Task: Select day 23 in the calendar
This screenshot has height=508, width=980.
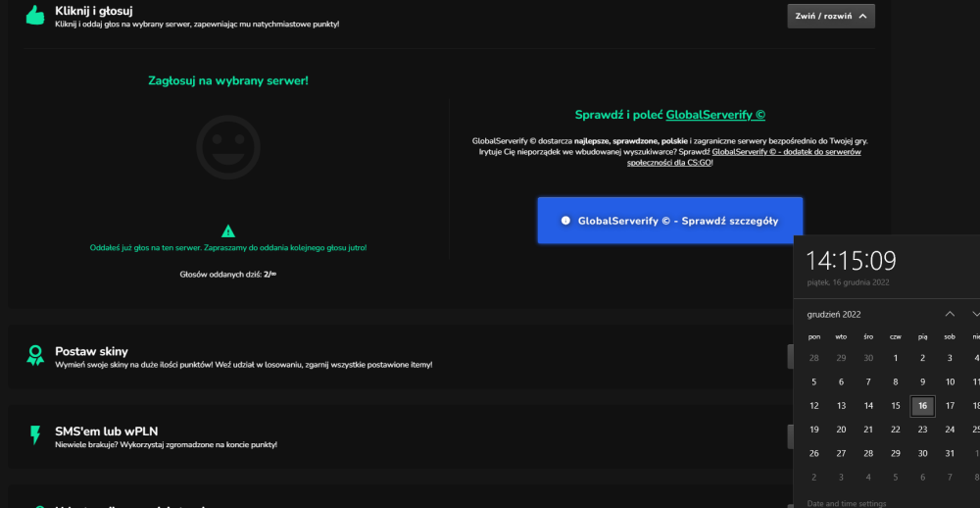Action: (x=922, y=430)
